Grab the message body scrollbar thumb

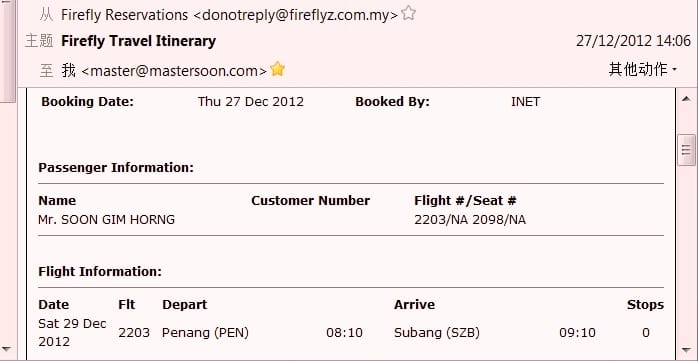686,150
